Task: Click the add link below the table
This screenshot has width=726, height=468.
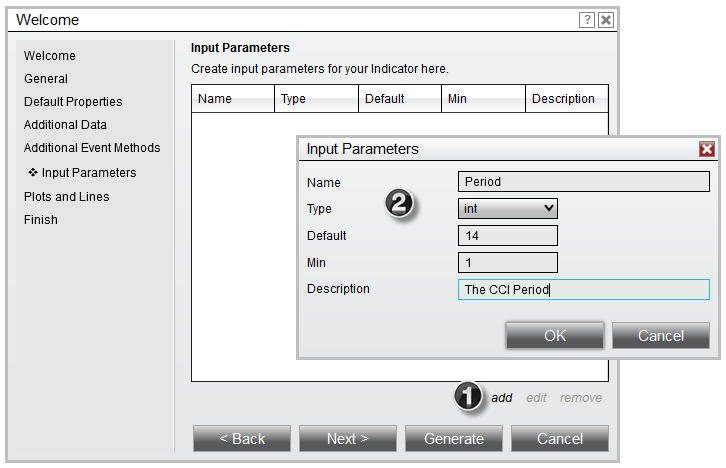Action: tap(501, 398)
